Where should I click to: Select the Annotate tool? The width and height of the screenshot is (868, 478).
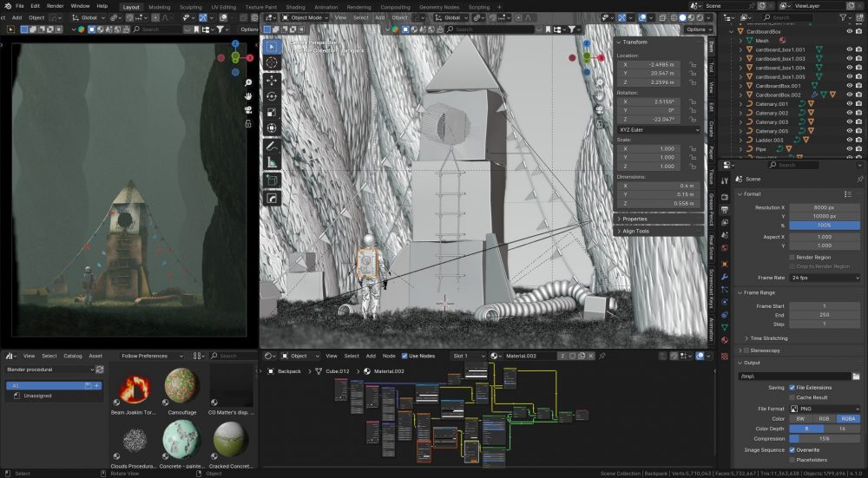click(271, 147)
